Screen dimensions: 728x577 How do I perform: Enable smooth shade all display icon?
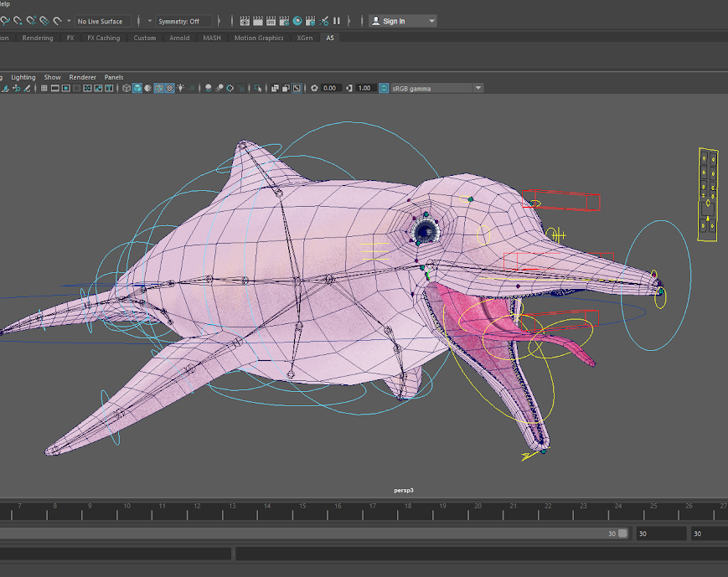[137, 88]
